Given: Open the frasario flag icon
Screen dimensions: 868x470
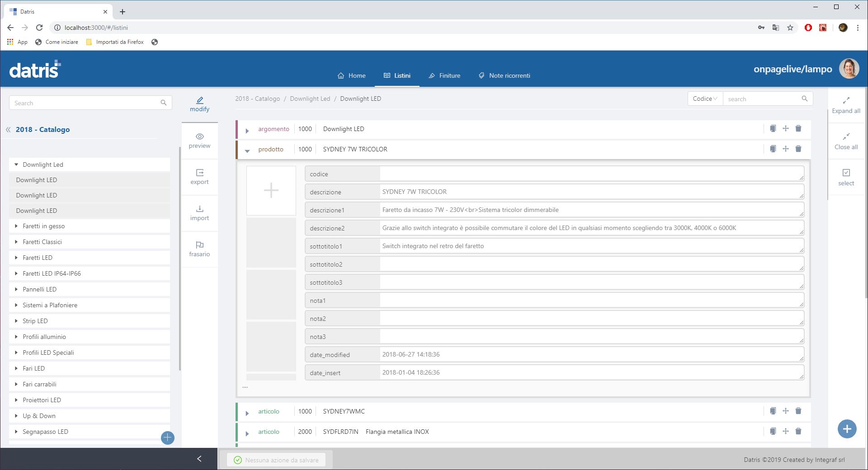Looking at the screenshot, I should [x=199, y=245].
